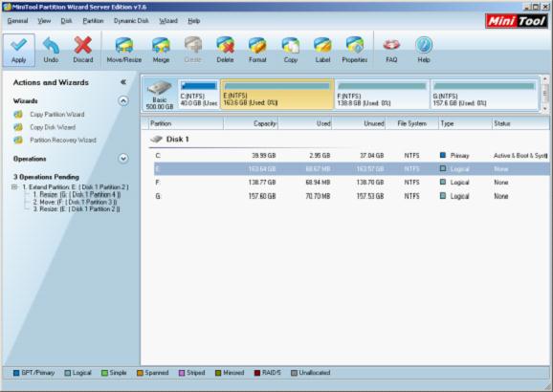Select the Move/Resize partition tool
The height and width of the screenshot is (392, 553).
click(x=124, y=46)
